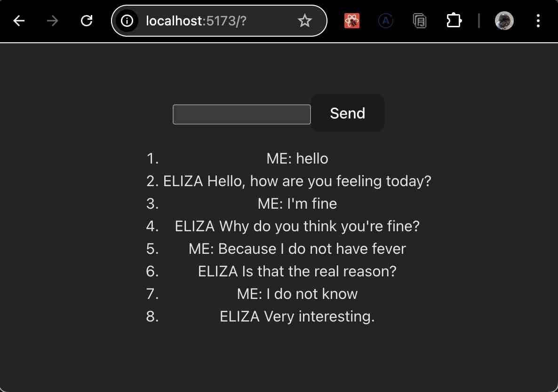This screenshot has width=558, height=392.
Task: Click the browser back arrow
Action: click(x=19, y=21)
